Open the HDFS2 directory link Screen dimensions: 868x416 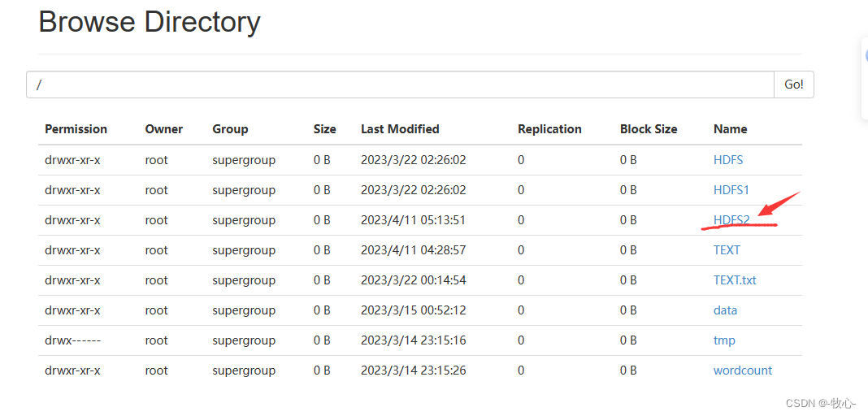(x=731, y=219)
